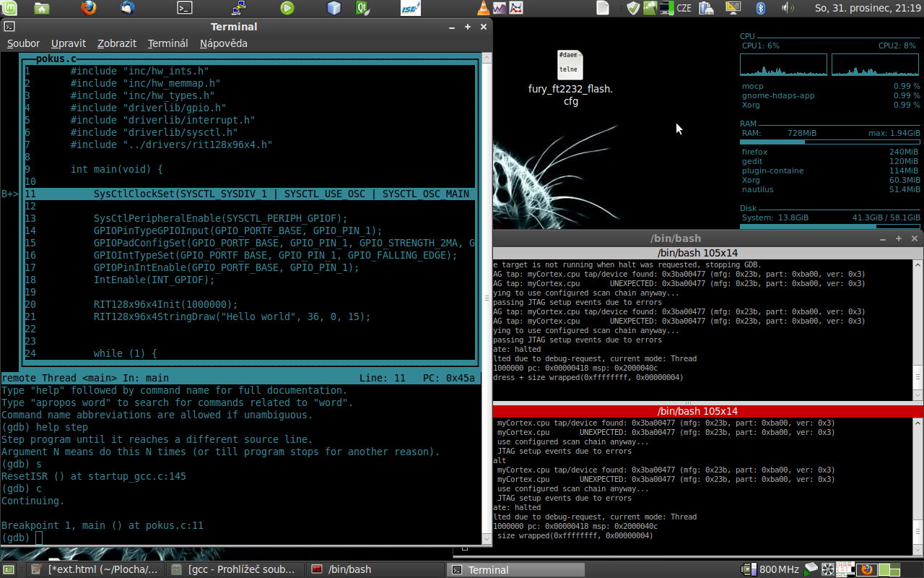Launch Qt Designer from the panel

pos(362,9)
